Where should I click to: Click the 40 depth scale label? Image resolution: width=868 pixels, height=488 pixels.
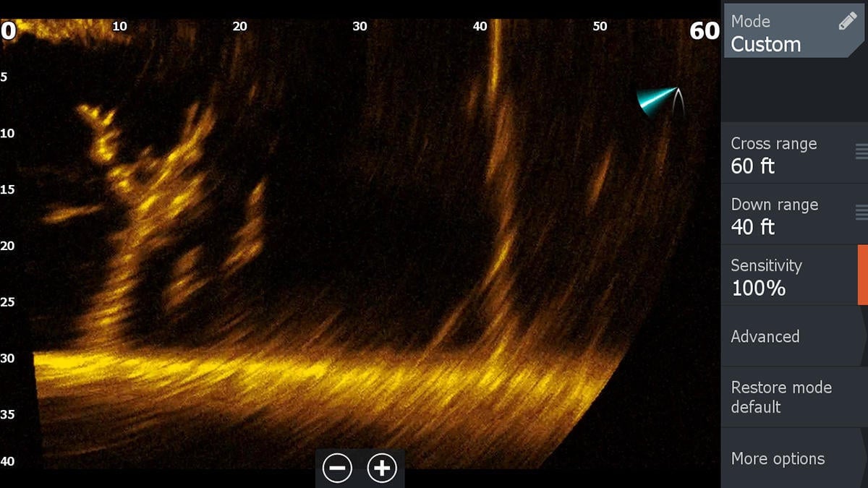[8, 461]
